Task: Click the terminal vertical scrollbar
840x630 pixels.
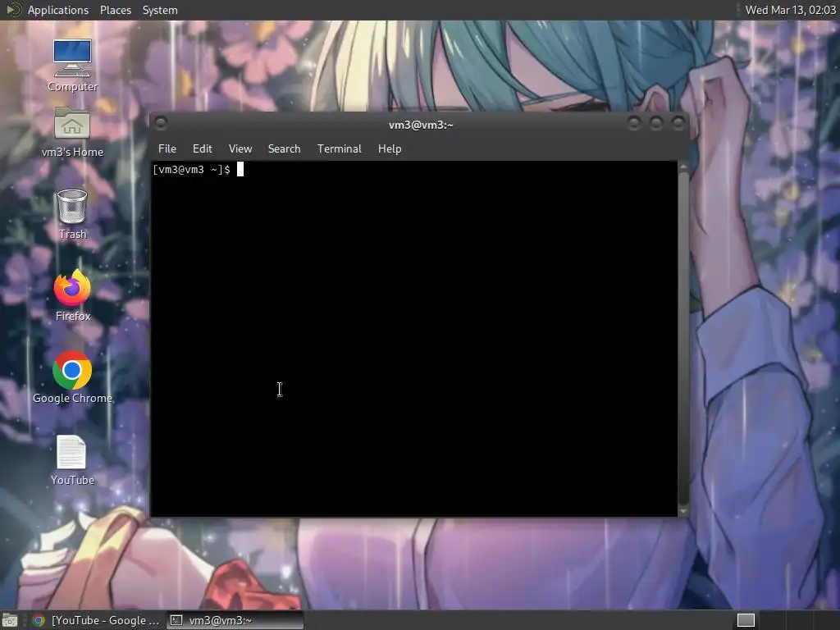Action: pyautogui.click(x=683, y=339)
